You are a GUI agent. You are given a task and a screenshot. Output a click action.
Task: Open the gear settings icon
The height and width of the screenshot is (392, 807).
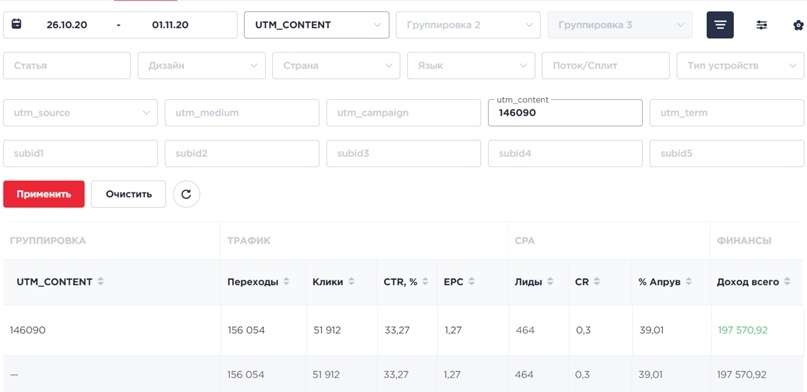point(798,25)
